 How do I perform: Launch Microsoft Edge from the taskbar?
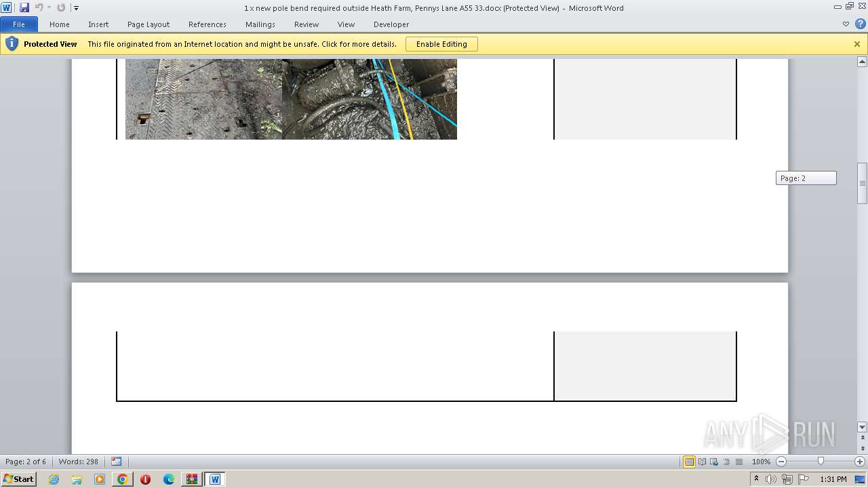click(x=169, y=479)
